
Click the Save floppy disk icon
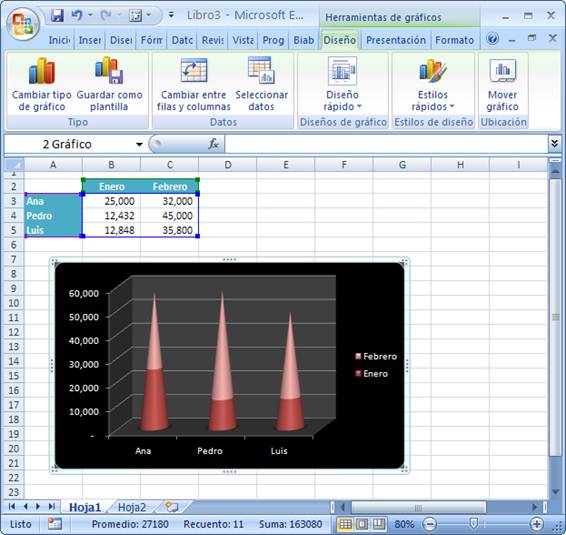click(57, 16)
